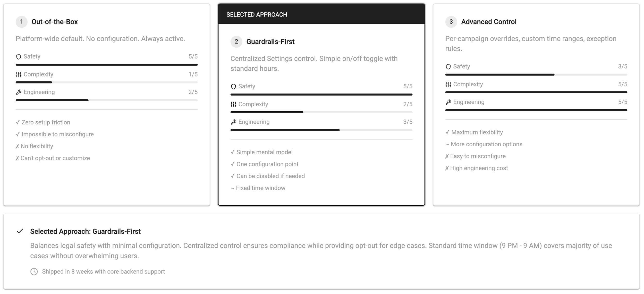Click the clock icon near shipped in 8 weeks
Image resolution: width=644 pixels, height=294 pixels.
34,272
